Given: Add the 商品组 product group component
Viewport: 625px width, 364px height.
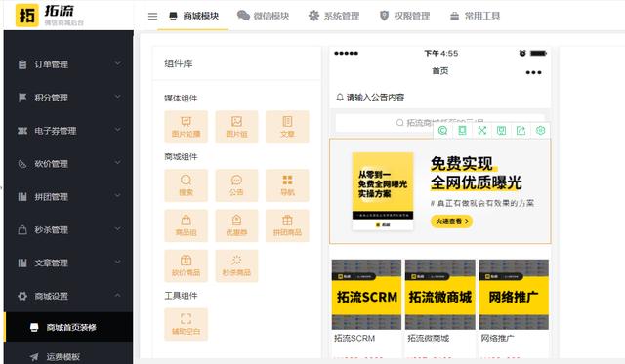Looking at the screenshot, I should tap(187, 225).
